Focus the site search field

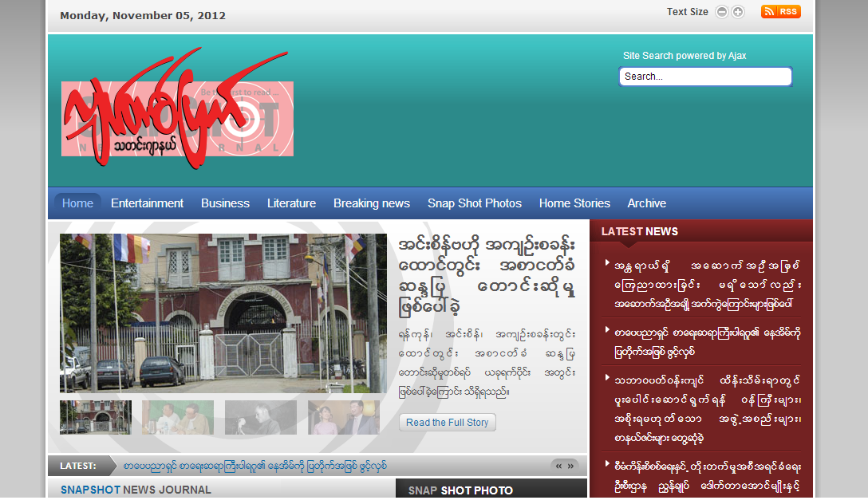coord(705,77)
